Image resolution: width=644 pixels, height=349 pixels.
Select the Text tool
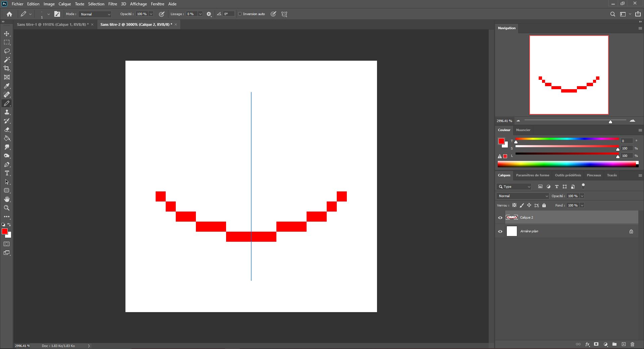click(7, 173)
